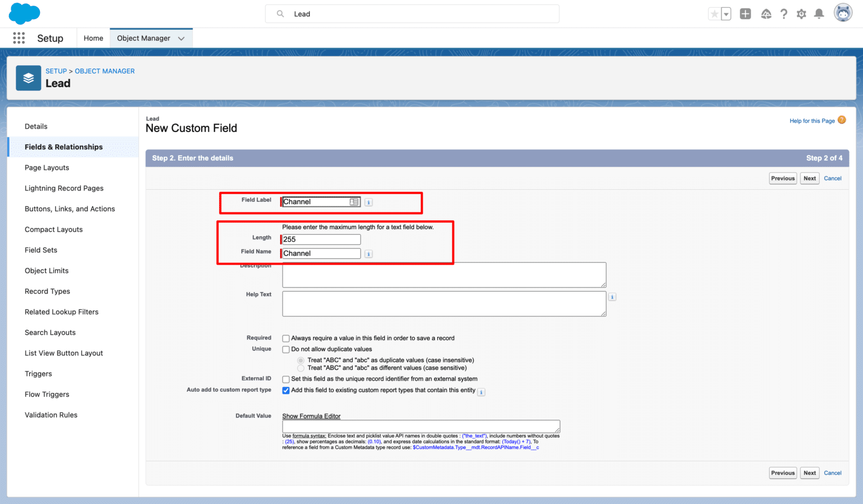The width and height of the screenshot is (863, 504).
Task: Click inside the Default Value formula box
Action: pos(420,426)
